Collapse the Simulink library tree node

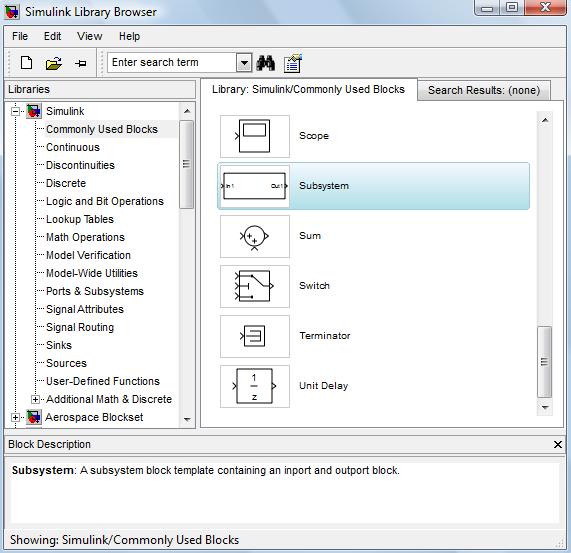coord(15,111)
